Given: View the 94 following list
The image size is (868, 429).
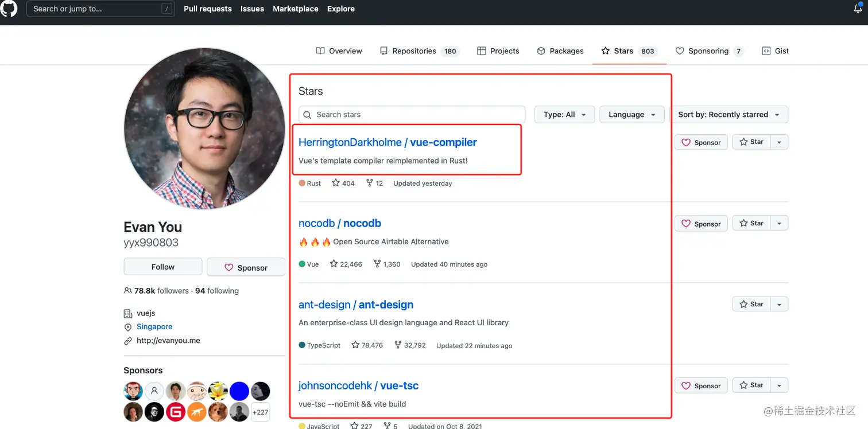Looking at the screenshot, I should [x=217, y=291].
